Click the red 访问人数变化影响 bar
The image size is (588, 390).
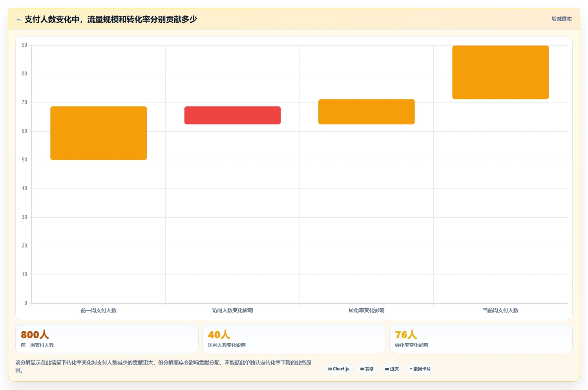232,115
